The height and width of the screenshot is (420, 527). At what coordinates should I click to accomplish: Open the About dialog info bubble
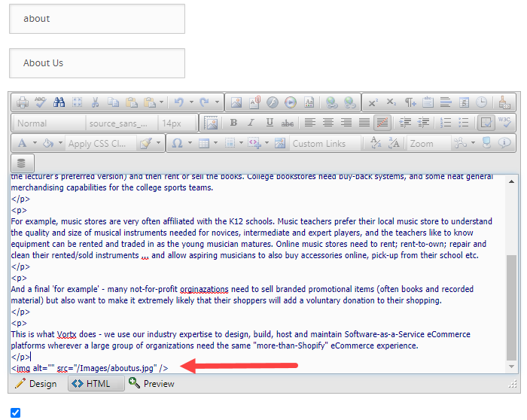tap(504, 144)
